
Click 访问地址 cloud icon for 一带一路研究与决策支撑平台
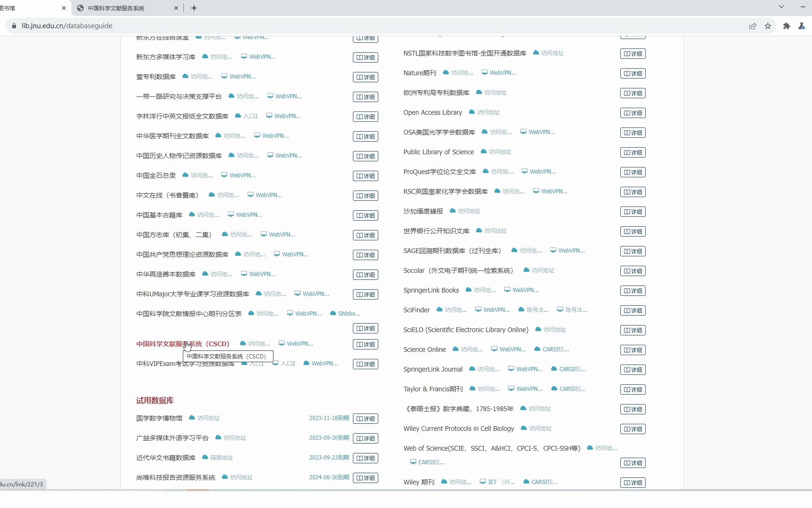(x=243, y=96)
